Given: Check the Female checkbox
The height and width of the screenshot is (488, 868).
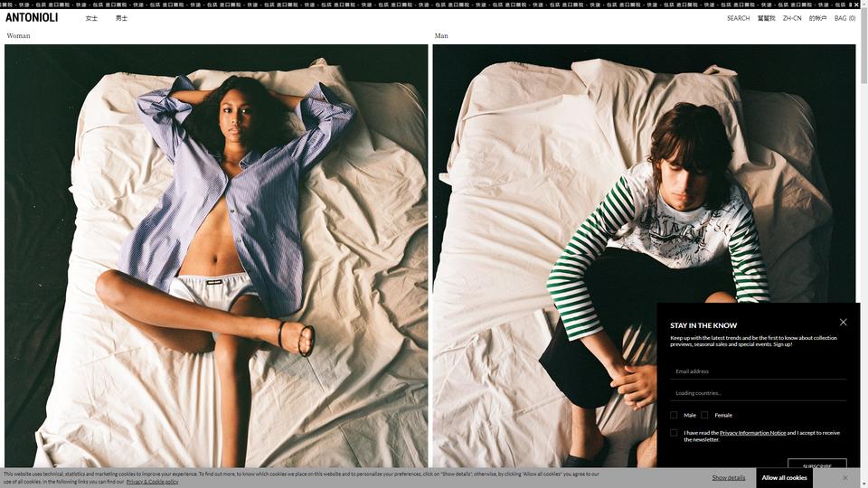Looking at the screenshot, I should click(704, 415).
